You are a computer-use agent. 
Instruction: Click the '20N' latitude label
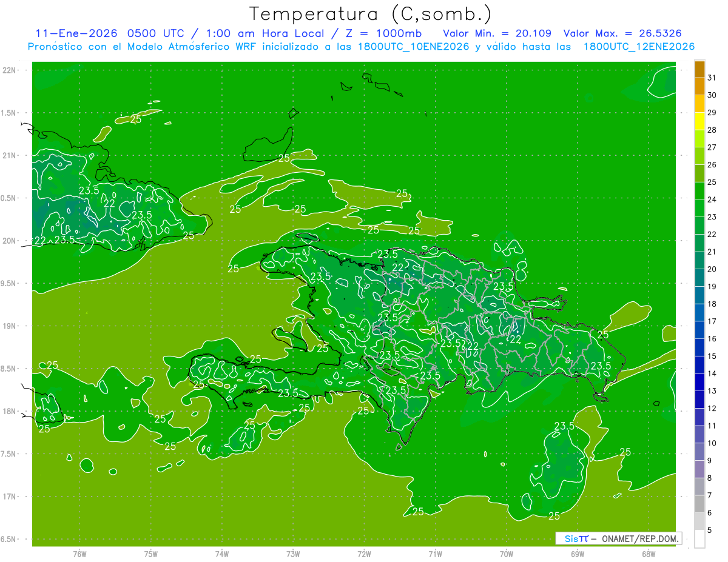9,241
